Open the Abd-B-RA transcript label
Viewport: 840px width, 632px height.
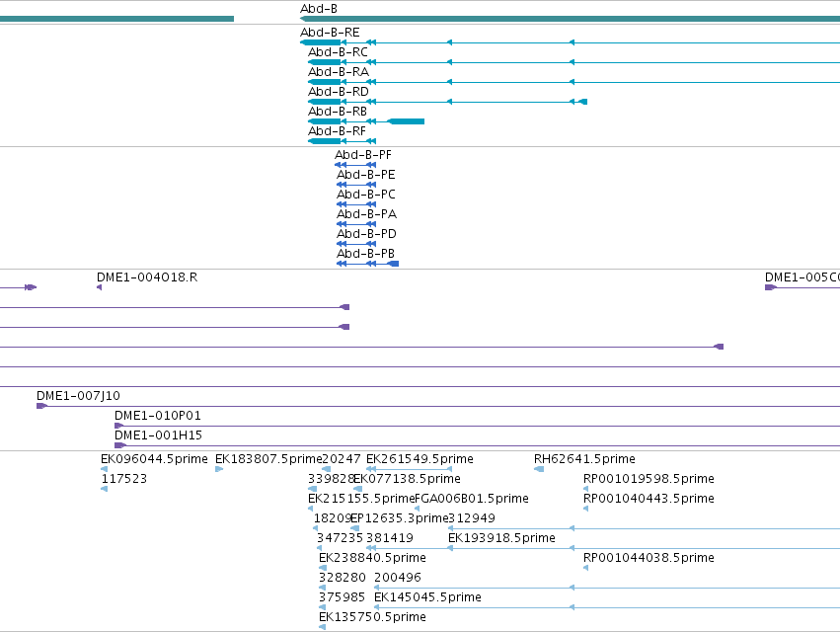[338, 72]
